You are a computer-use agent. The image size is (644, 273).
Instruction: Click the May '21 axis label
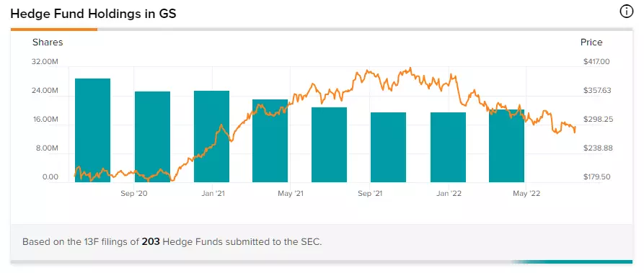click(x=291, y=193)
